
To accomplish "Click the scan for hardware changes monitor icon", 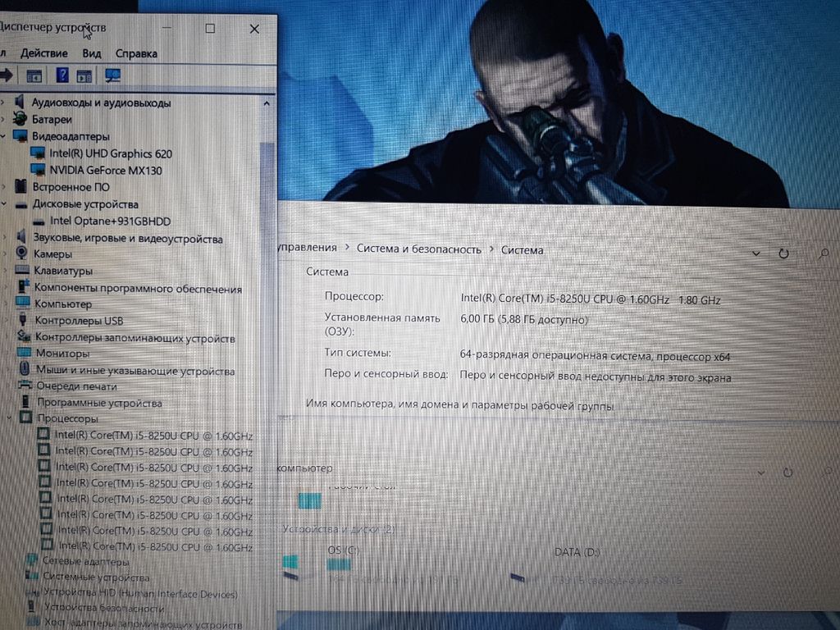I will point(112,75).
